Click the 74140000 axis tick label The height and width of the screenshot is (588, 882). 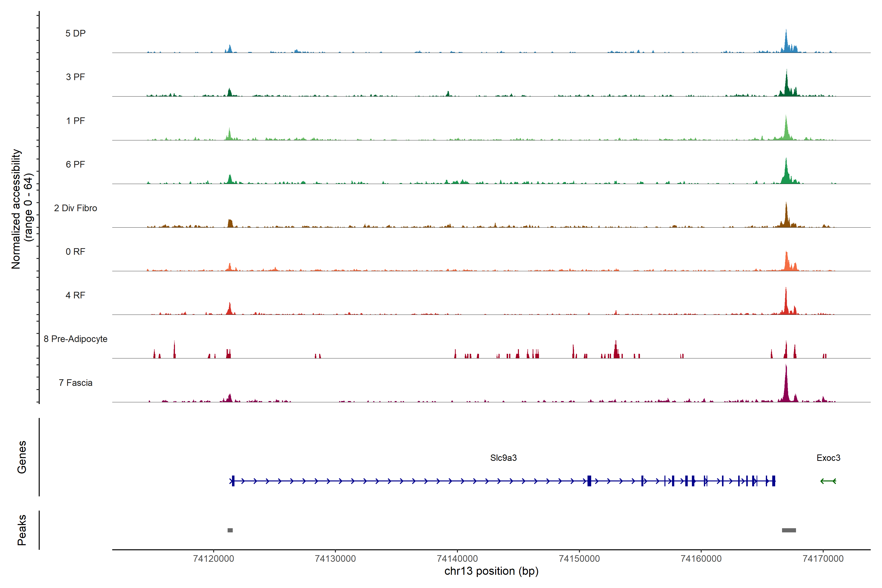tap(457, 558)
